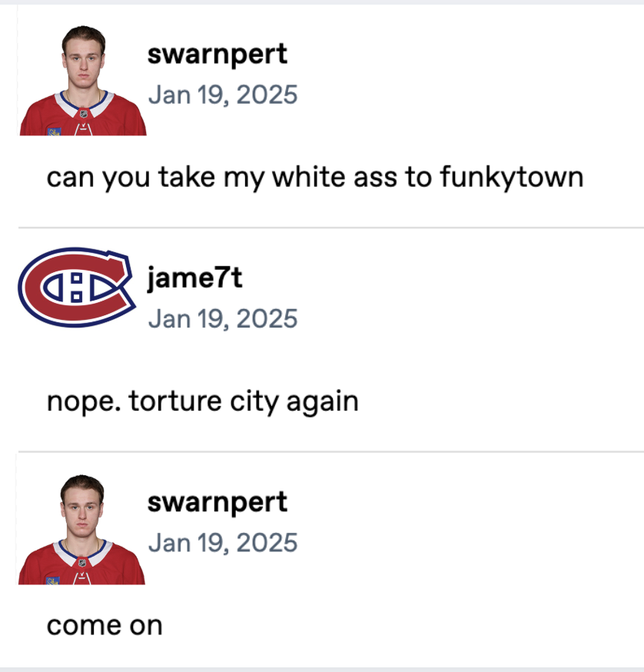Screen dimensions: 644x672
Task: Click the date under first swarnpert username
Action: [x=223, y=95]
